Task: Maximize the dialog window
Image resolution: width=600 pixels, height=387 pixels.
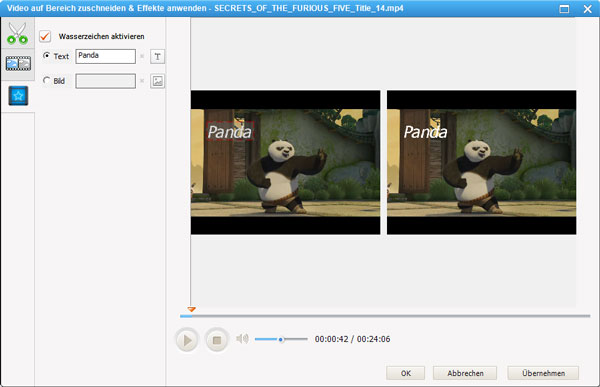Action: [x=564, y=8]
